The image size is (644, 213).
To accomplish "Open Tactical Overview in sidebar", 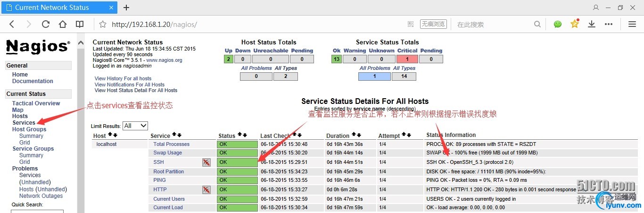I will pyautogui.click(x=36, y=103).
